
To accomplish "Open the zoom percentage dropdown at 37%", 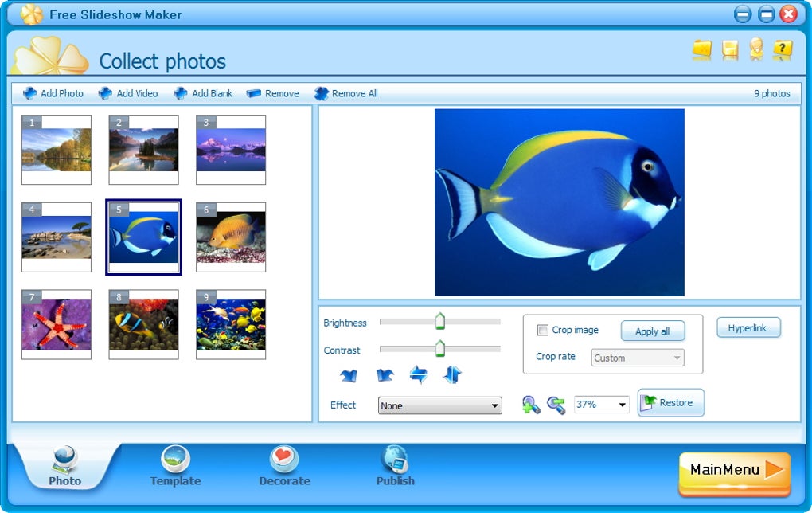I will pyautogui.click(x=602, y=404).
